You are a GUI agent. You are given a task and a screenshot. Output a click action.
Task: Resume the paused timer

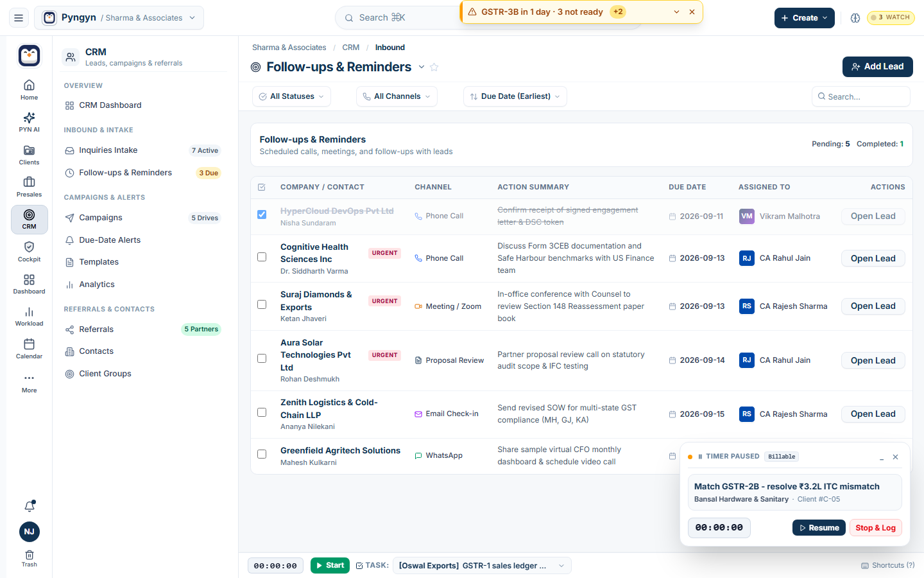(819, 528)
